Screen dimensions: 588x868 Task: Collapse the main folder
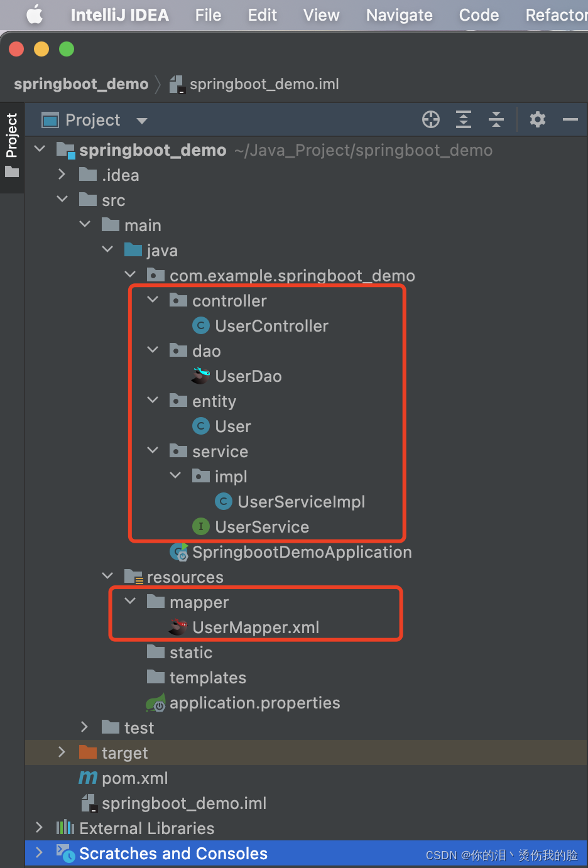coord(85,224)
